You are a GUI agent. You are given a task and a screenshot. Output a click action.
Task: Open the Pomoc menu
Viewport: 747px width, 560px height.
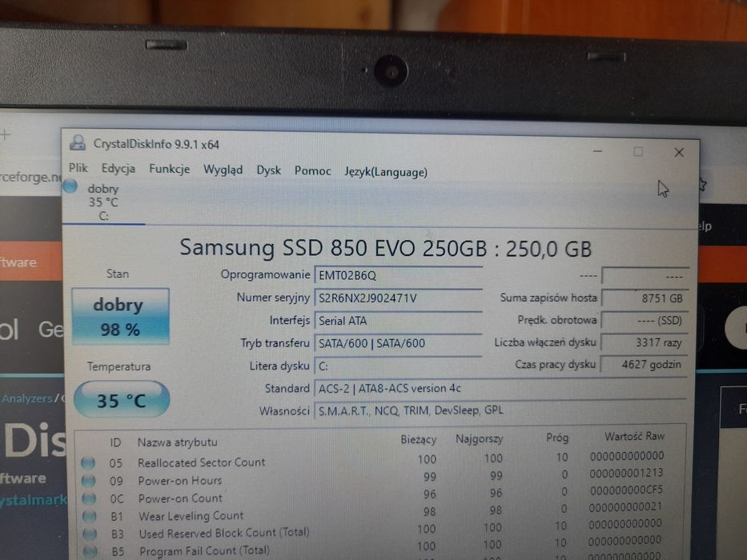click(312, 170)
